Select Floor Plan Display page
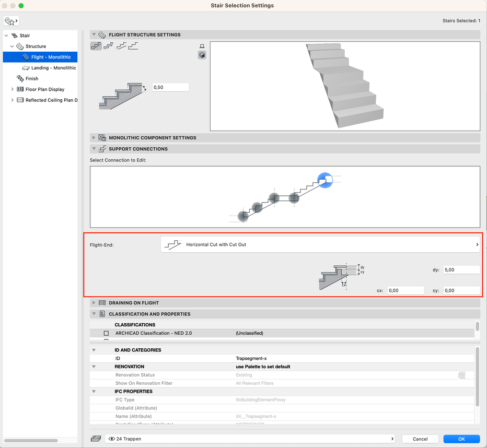The image size is (487, 448). point(41,89)
